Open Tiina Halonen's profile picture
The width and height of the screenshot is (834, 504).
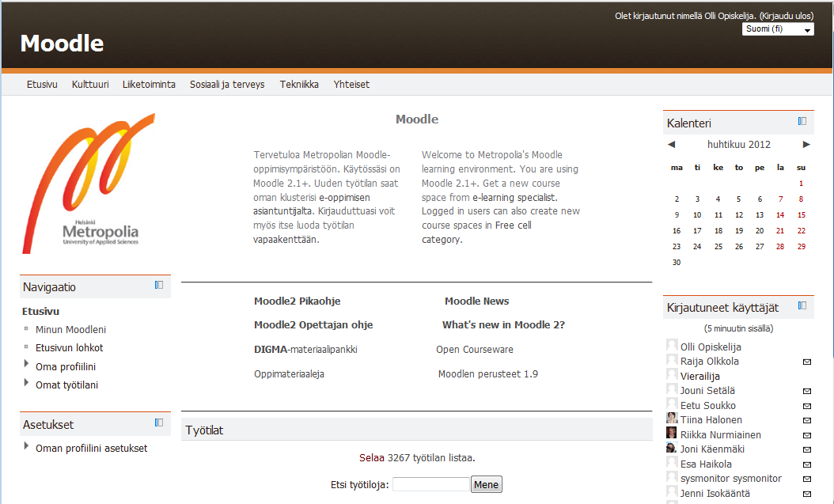coord(672,418)
